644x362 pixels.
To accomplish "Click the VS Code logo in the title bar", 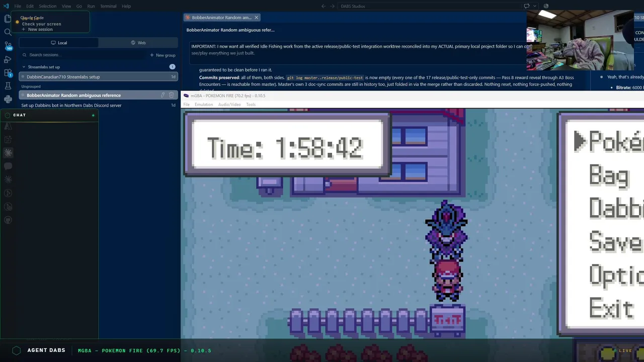I will (x=6, y=6).
